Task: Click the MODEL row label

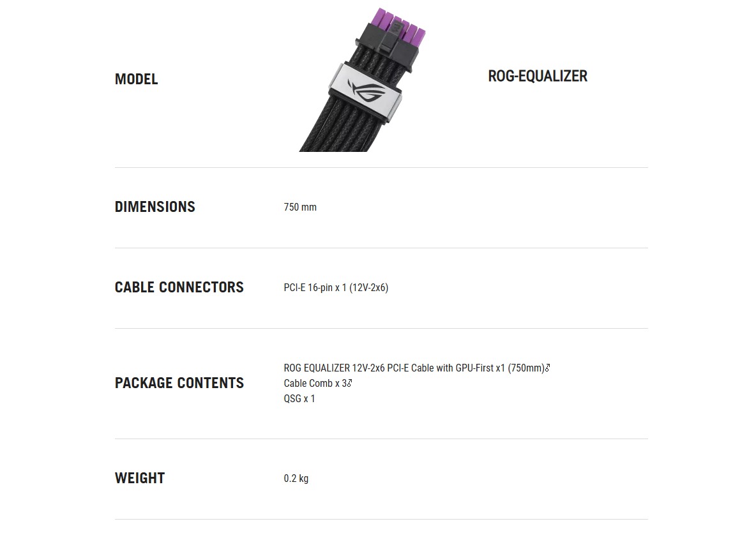Action: pos(137,79)
